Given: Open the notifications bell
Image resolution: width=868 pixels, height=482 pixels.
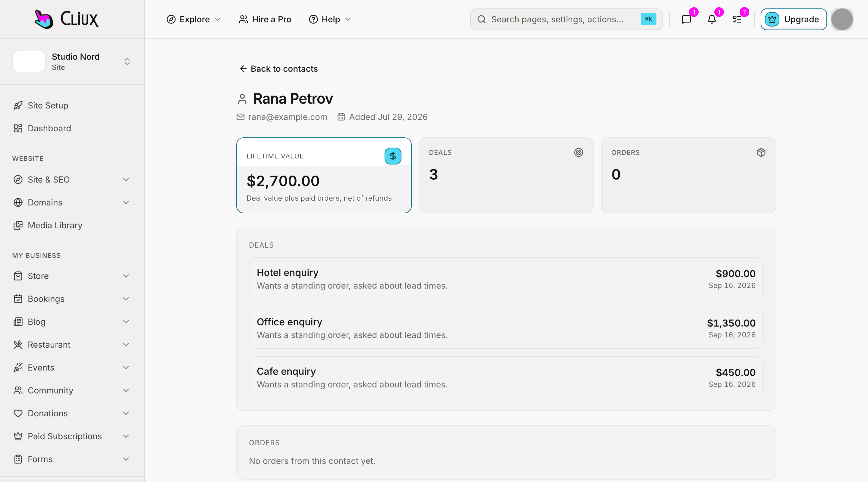Looking at the screenshot, I should pos(712,19).
